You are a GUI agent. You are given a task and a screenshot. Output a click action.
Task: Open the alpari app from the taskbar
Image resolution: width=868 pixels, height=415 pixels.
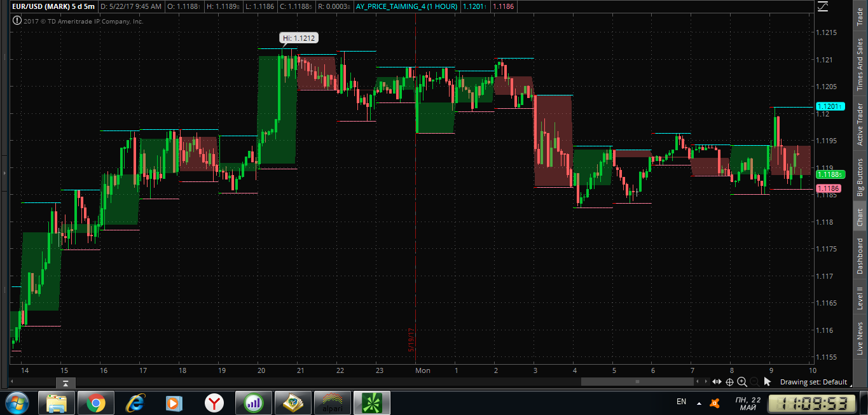333,403
